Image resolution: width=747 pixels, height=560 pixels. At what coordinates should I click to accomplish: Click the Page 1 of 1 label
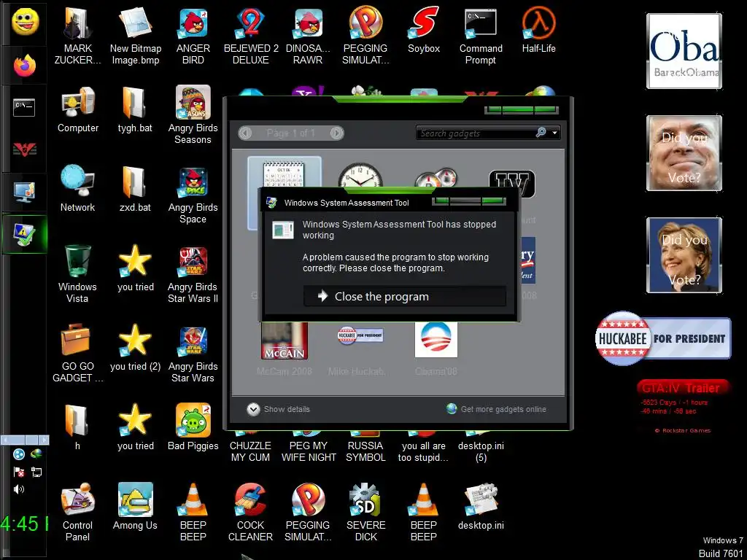(x=290, y=133)
